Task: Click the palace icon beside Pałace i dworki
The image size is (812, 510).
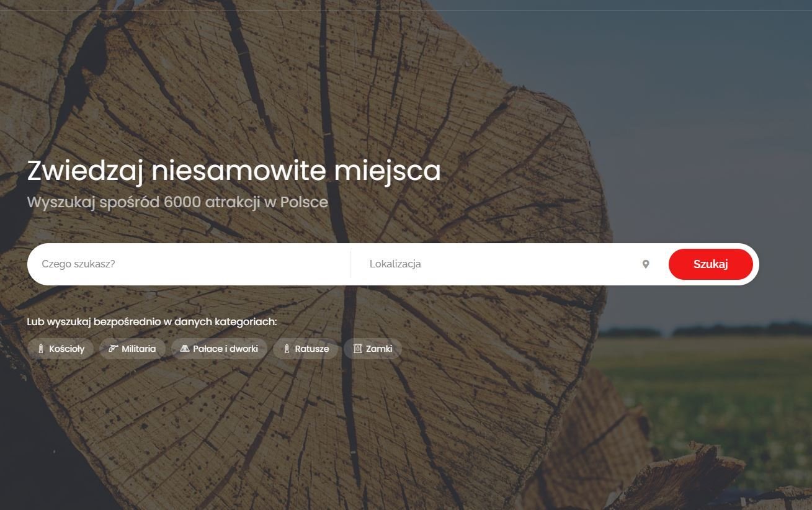Action: (x=184, y=349)
